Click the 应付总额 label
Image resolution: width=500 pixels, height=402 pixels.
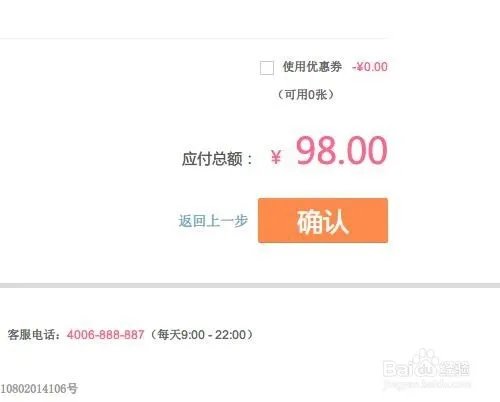click(217, 159)
